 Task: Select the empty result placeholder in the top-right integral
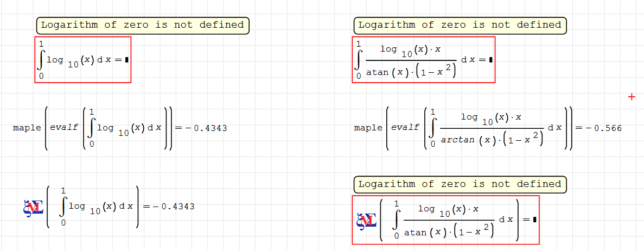pyautogui.click(x=490, y=60)
